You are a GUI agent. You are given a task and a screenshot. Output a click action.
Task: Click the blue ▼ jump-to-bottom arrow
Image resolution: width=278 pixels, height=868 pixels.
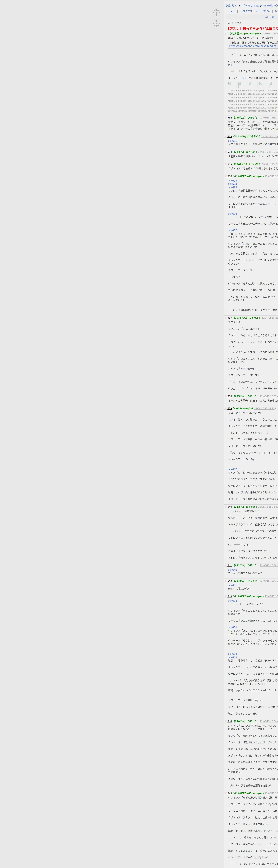point(231,11)
